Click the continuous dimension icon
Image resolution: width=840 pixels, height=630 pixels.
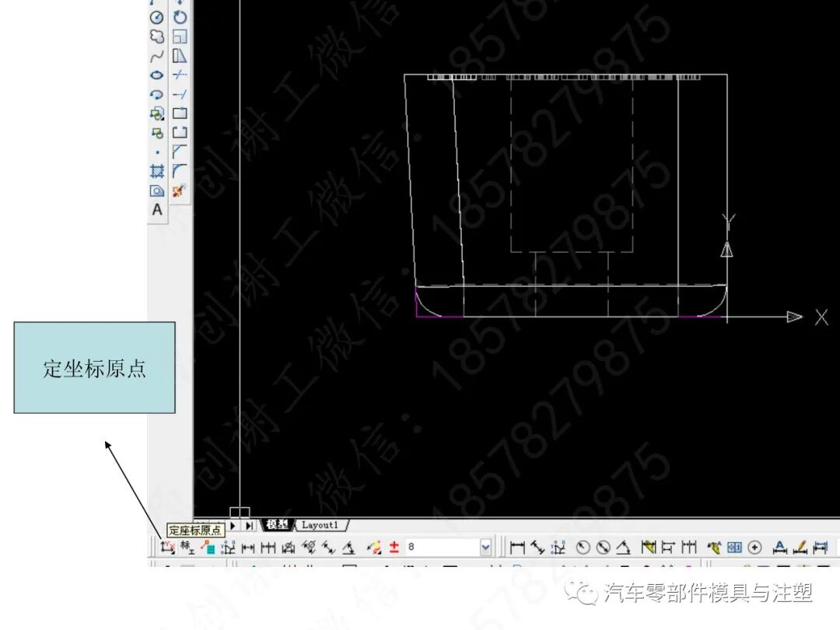(x=268, y=547)
